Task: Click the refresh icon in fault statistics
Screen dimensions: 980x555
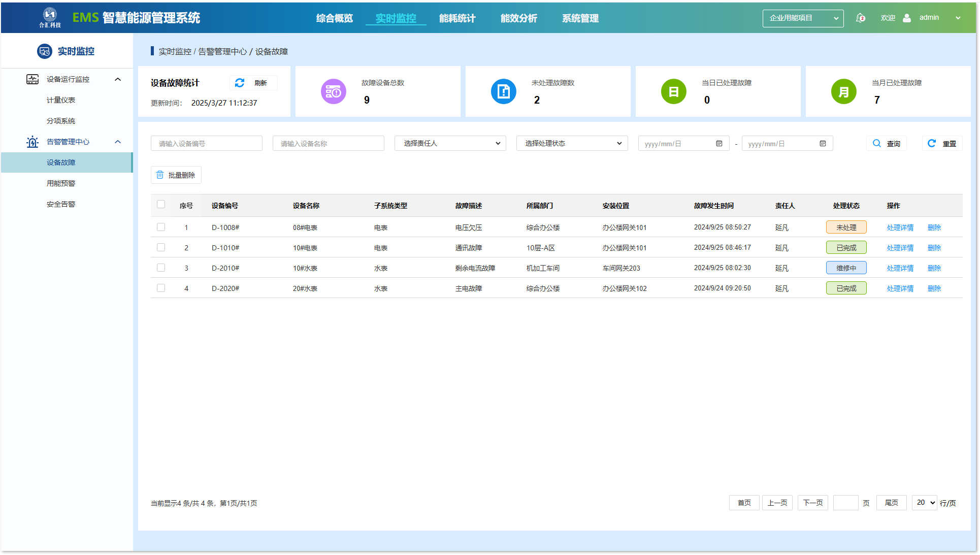Action: pyautogui.click(x=240, y=83)
